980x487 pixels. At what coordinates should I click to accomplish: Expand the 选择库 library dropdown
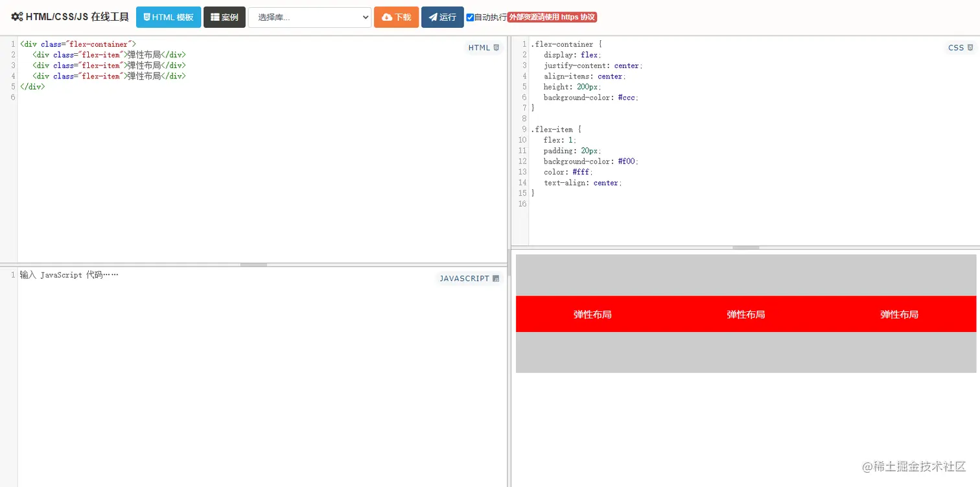tap(310, 18)
